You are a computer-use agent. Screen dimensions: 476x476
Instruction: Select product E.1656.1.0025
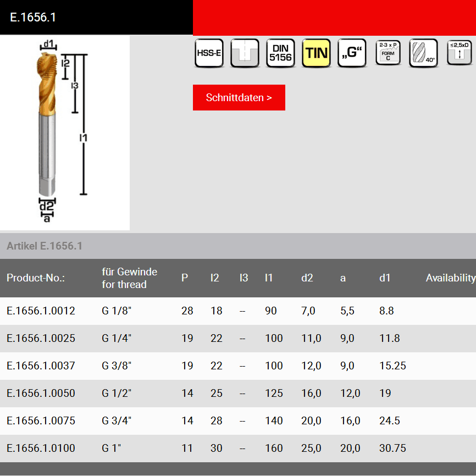[41, 338]
